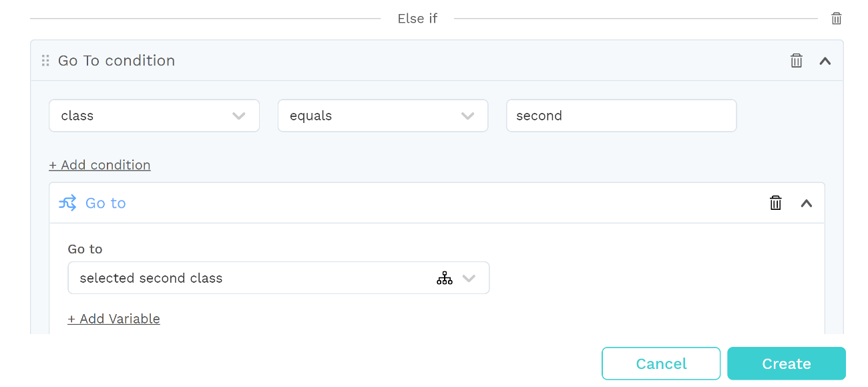The height and width of the screenshot is (387, 868).
Task: Open the selected second class dropdown
Action: point(278,278)
